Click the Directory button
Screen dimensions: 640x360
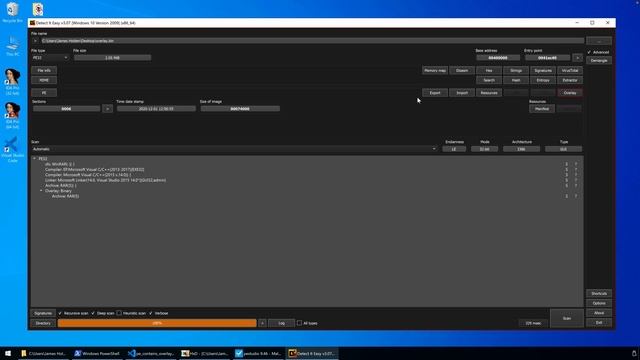[43, 323]
